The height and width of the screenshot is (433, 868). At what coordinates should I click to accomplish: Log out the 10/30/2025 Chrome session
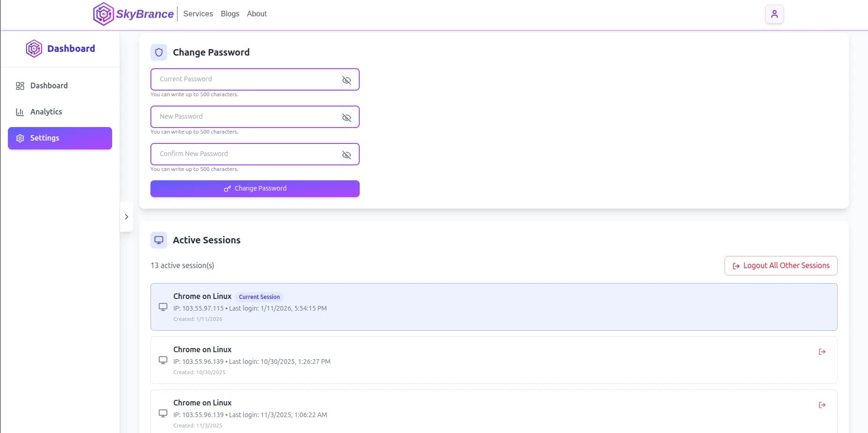822,352
